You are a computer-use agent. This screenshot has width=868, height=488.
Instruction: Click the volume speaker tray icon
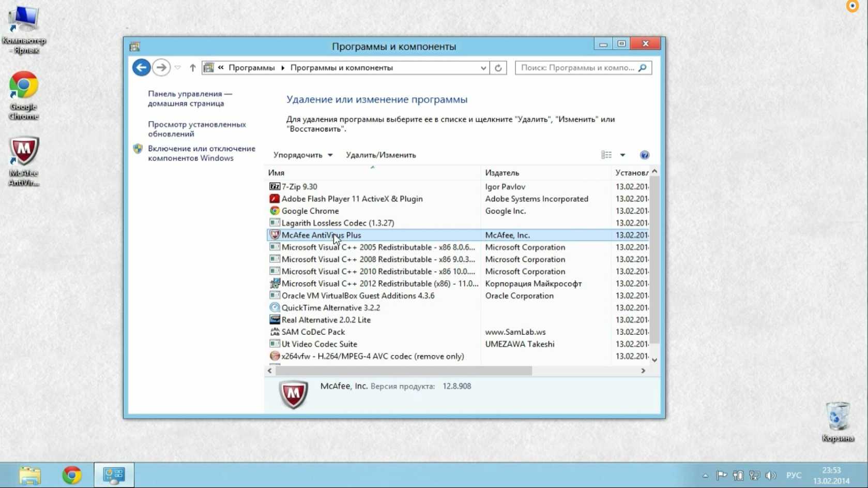coord(770,475)
